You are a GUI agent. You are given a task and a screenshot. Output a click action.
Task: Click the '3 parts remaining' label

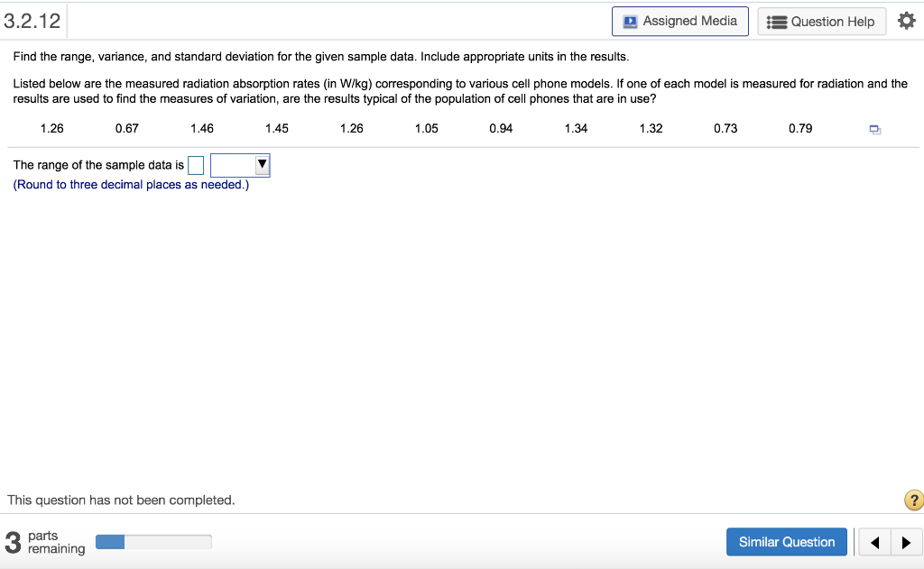45,542
